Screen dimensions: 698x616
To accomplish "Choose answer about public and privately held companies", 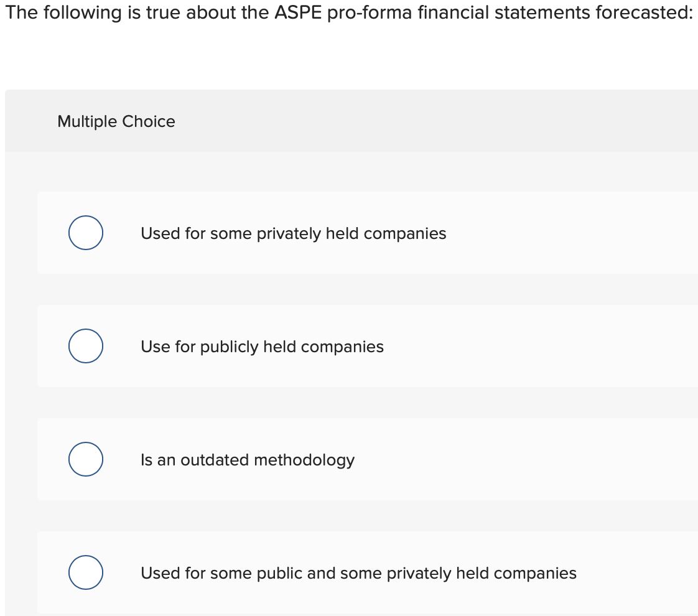I will pyautogui.click(x=358, y=573).
